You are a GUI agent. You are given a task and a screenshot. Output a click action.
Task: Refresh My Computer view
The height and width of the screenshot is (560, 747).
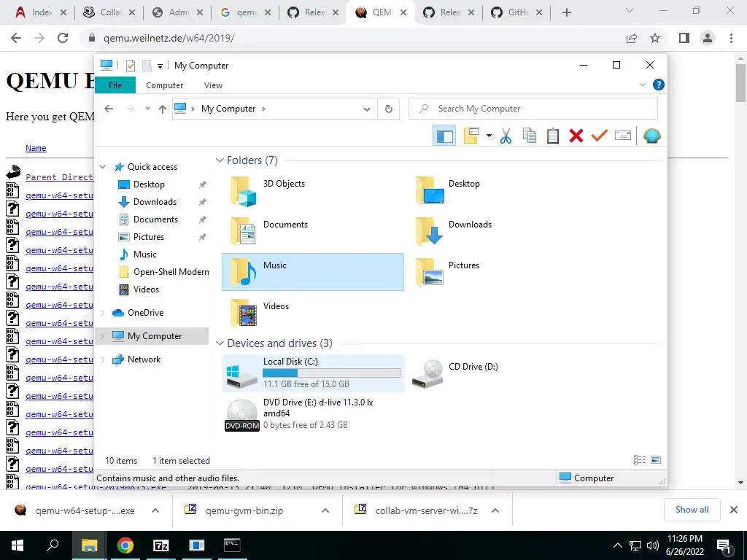click(x=389, y=109)
